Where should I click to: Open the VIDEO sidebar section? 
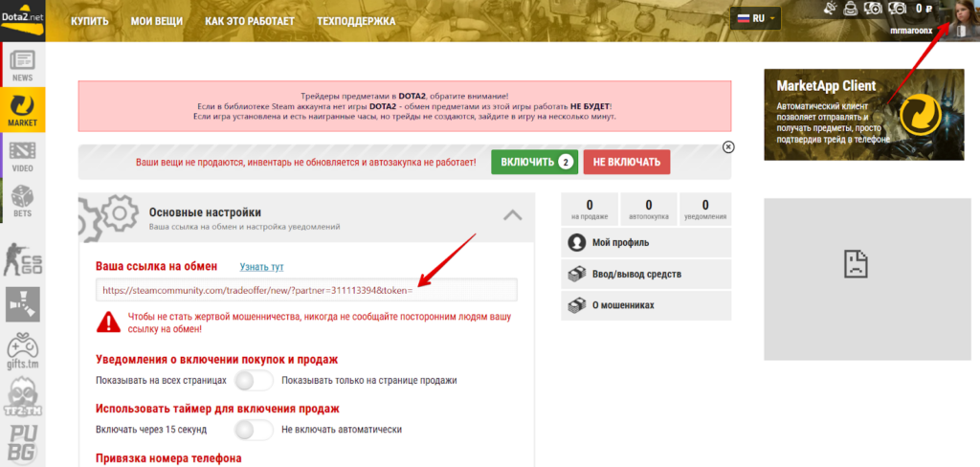[23, 156]
